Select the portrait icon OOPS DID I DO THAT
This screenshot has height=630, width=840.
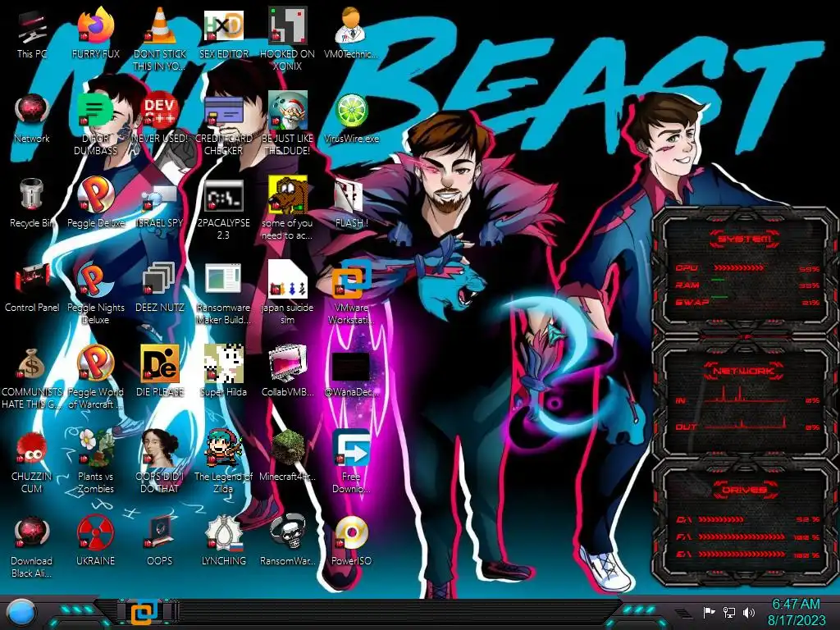[160, 448]
